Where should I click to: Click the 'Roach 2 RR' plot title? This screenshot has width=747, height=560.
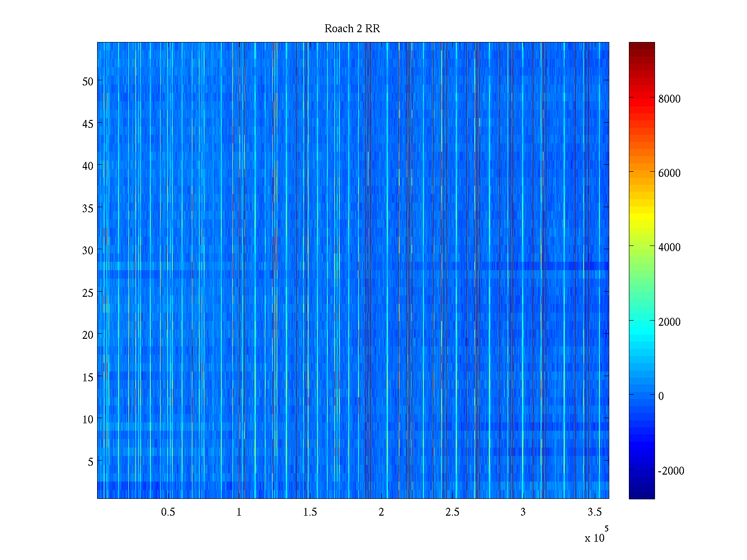point(352,29)
